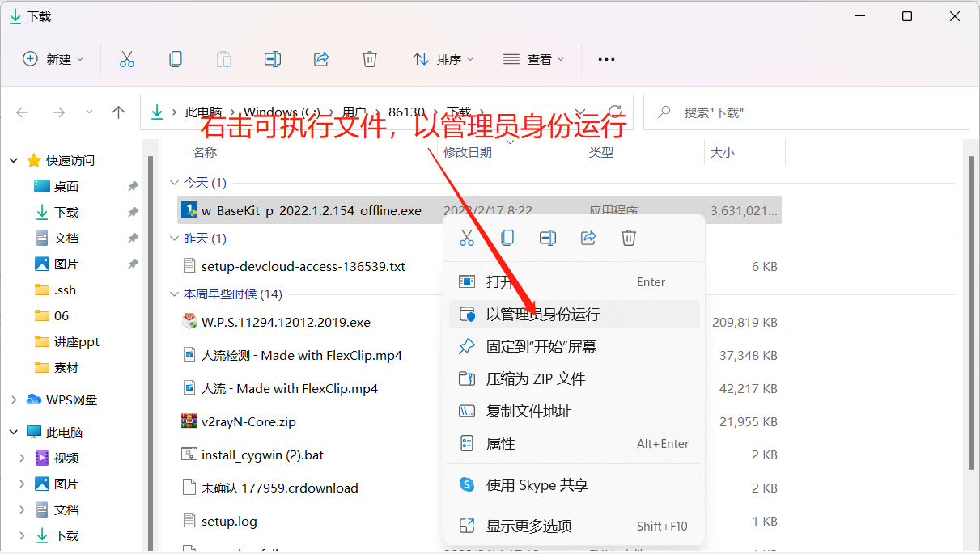Open pinned 文档 under quick access
This screenshot has height=554, width=980.
point(66,238)
